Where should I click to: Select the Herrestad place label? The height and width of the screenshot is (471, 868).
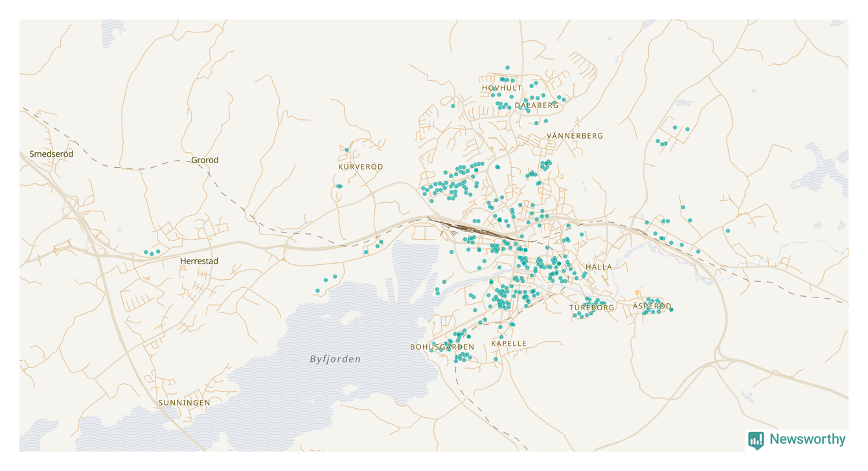[x=199, y=261]
